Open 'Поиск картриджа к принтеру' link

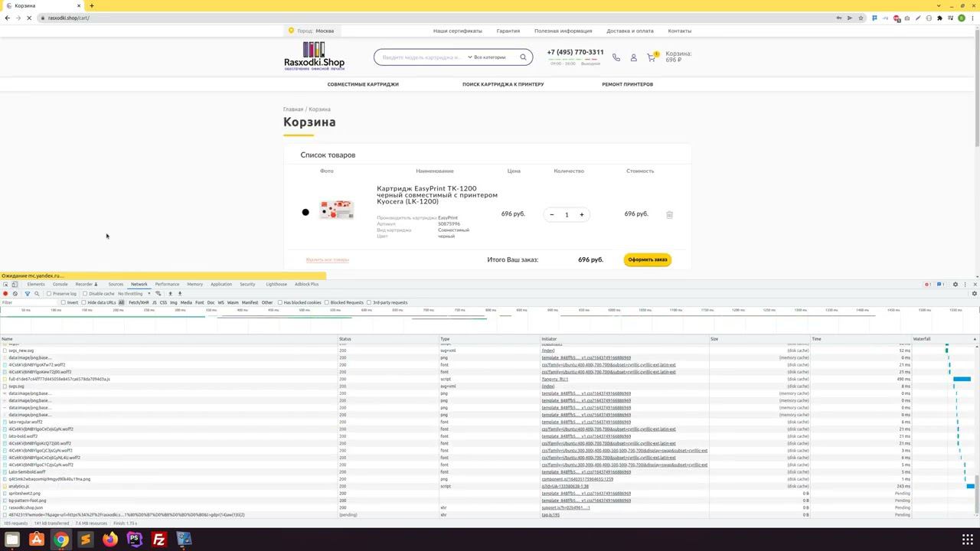503,84
